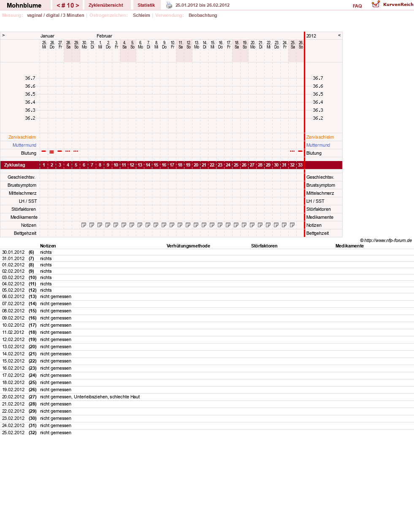414x532 pixels.
Task: Open the note icon for cycle day 25
Action: [x=236, y=225]
